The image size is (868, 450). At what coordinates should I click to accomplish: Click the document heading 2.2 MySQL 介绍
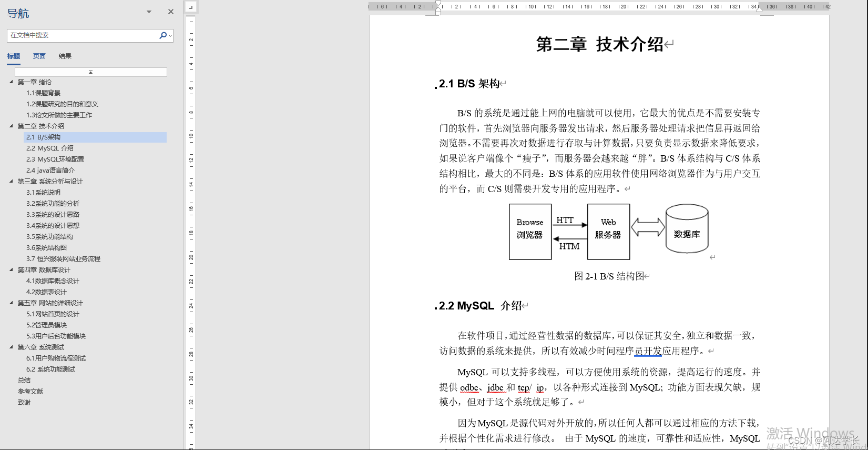point(481,306)
